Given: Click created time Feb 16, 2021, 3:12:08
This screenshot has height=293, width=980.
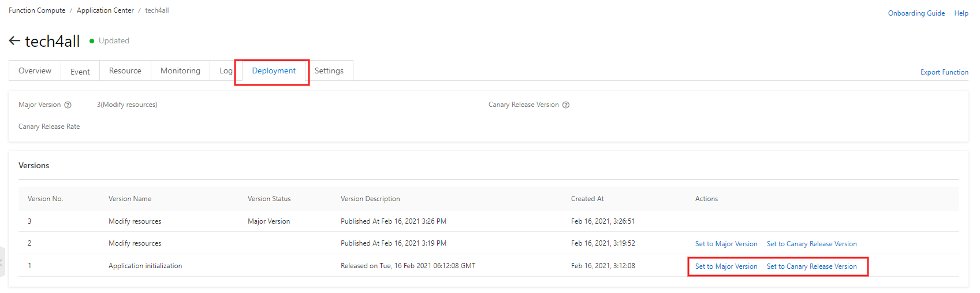Looking at the screenshot, I should [603, 266].
